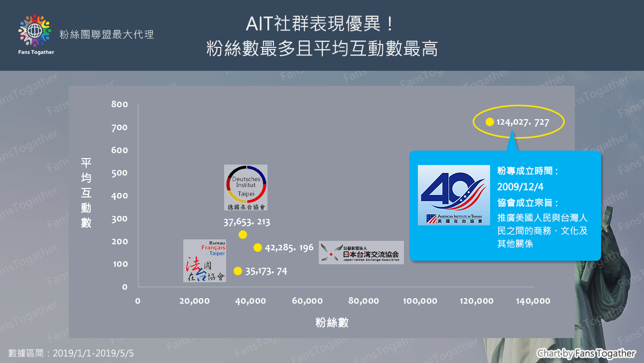Image resolution: width=644 pixels, height=363 pixels.
Task: Click the callout heading 協會成立宗旨 :
Action: (527, 203)
